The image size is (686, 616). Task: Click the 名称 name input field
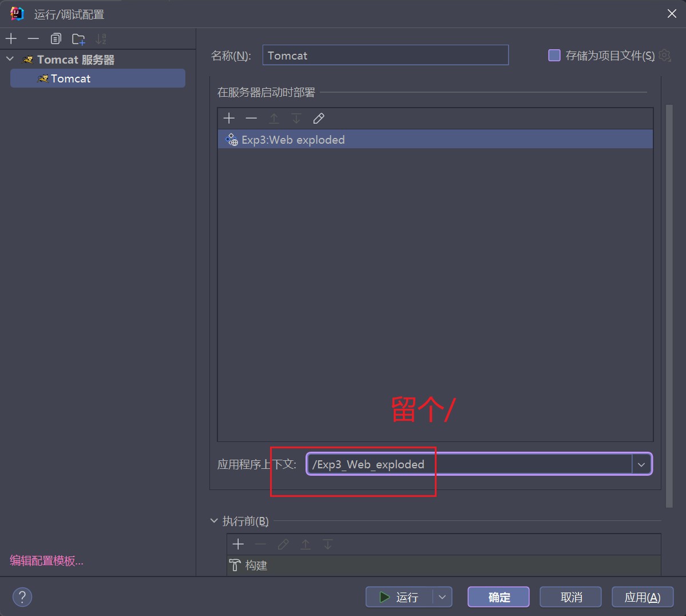point(386,55)
